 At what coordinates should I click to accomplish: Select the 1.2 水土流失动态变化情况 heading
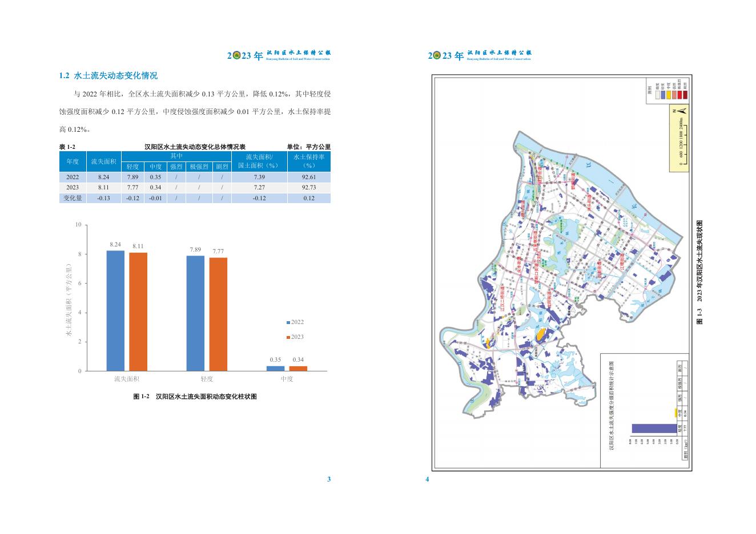(108, 76)
